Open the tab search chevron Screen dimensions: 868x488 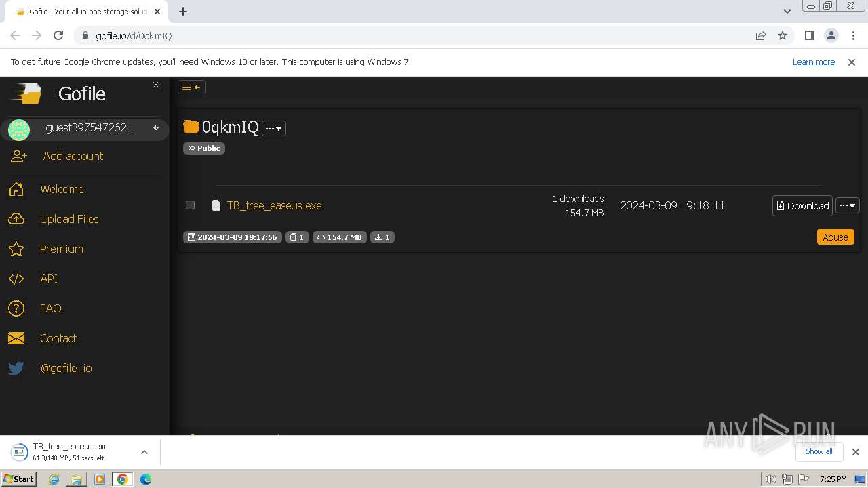(787, 12)
